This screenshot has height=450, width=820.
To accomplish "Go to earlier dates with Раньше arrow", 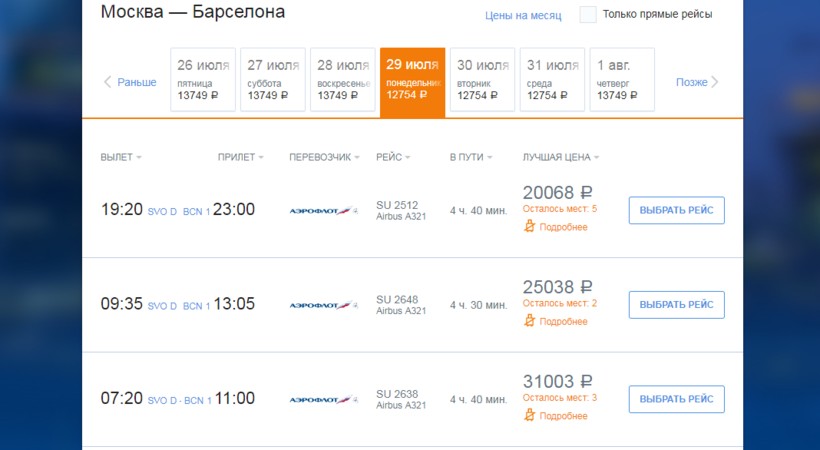I will (x=130, y=82).
